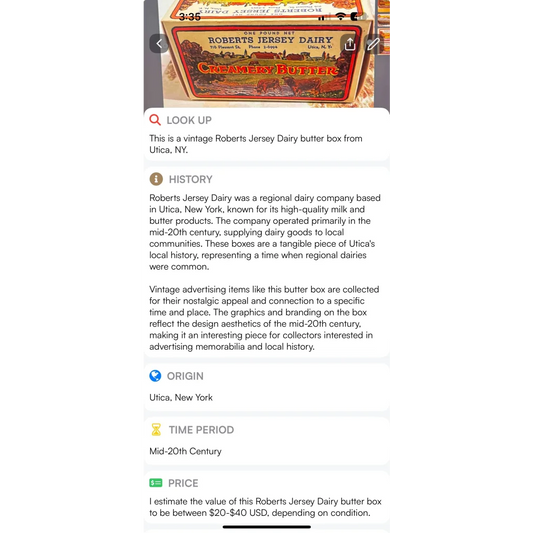Select the PRICE section heading
Image resolution: width=533 pixels, height=533 pixels.
[x=183, y=483]
